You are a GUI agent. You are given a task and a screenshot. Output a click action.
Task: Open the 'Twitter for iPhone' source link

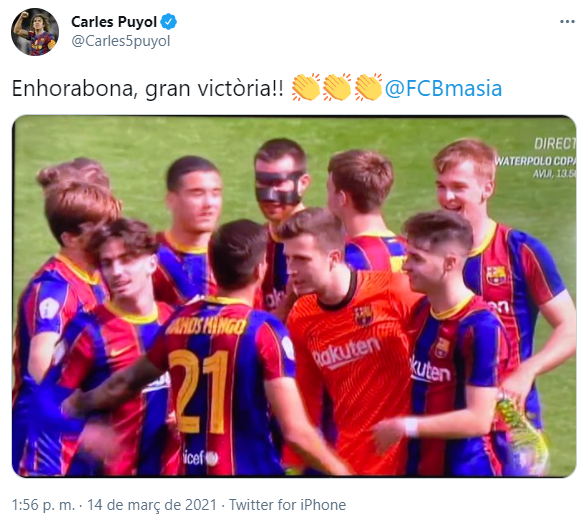click(287, 505)
